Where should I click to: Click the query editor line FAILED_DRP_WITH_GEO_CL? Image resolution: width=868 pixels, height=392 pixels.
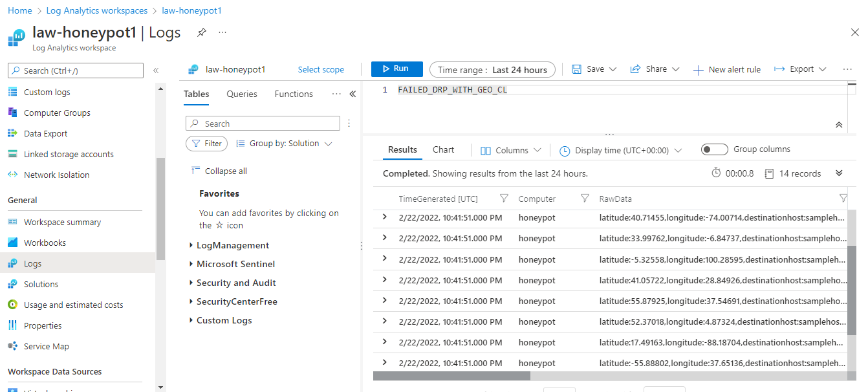(x=452, y=90)
